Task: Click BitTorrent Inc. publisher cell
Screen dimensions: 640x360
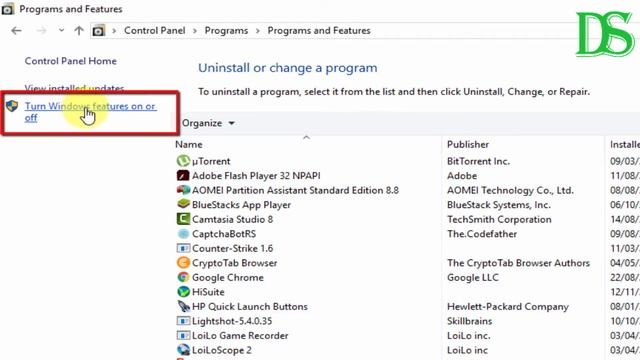Action: click(478, 161)
